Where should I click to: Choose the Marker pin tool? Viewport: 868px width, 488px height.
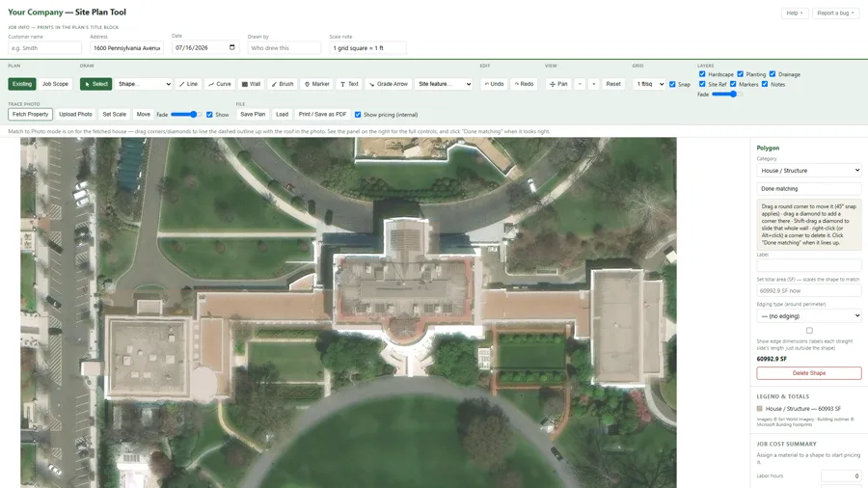pos(317,84)
